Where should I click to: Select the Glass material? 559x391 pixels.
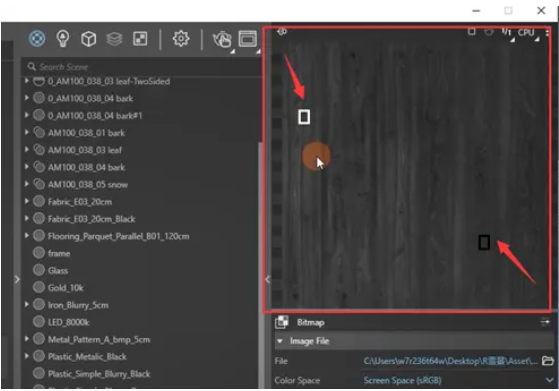[x=58, y=271]
